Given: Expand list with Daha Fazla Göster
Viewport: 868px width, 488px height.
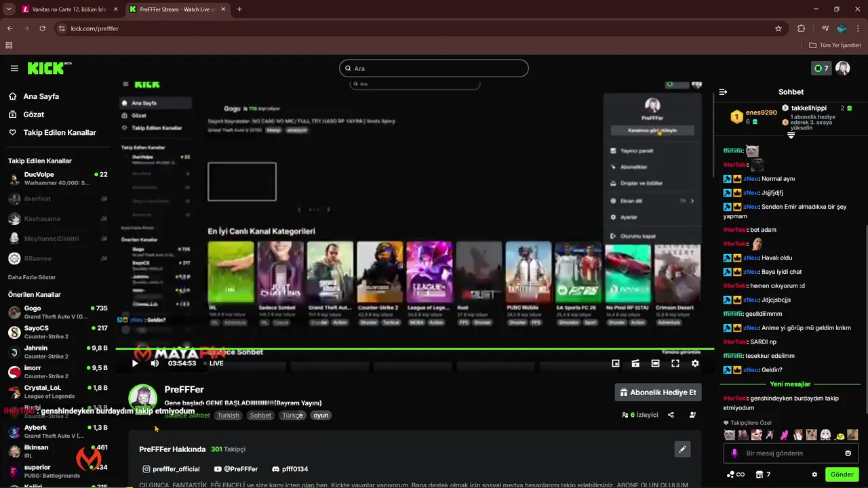Looking at the screenshot, I should click(32, 277).
